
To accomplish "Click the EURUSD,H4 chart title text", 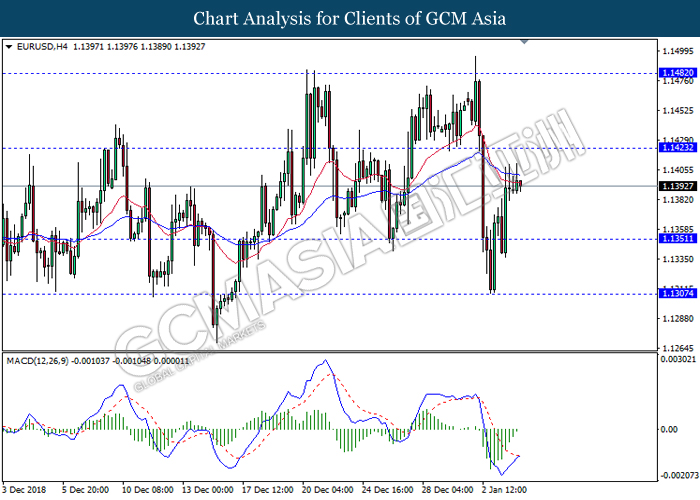I will 42,46.
